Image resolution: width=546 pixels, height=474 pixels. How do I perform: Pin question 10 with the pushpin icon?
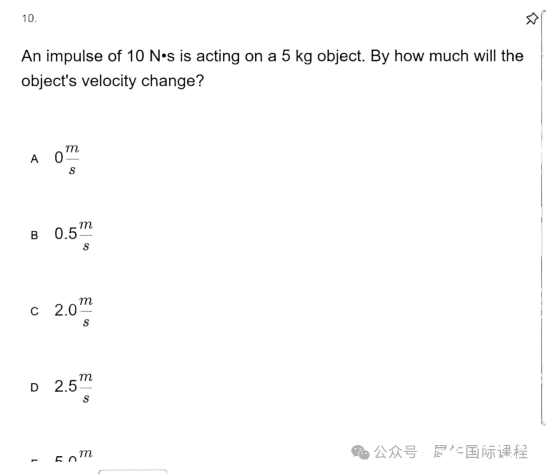(x=532, y=18)
